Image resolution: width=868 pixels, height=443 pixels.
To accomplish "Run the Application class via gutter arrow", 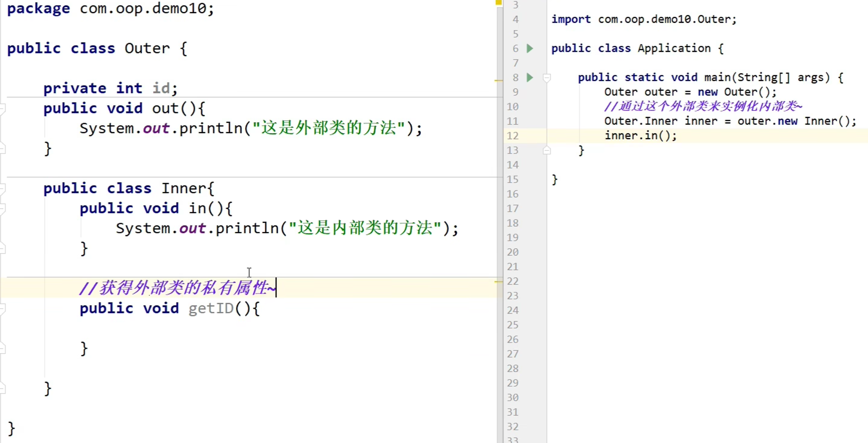I will (530, 48).
